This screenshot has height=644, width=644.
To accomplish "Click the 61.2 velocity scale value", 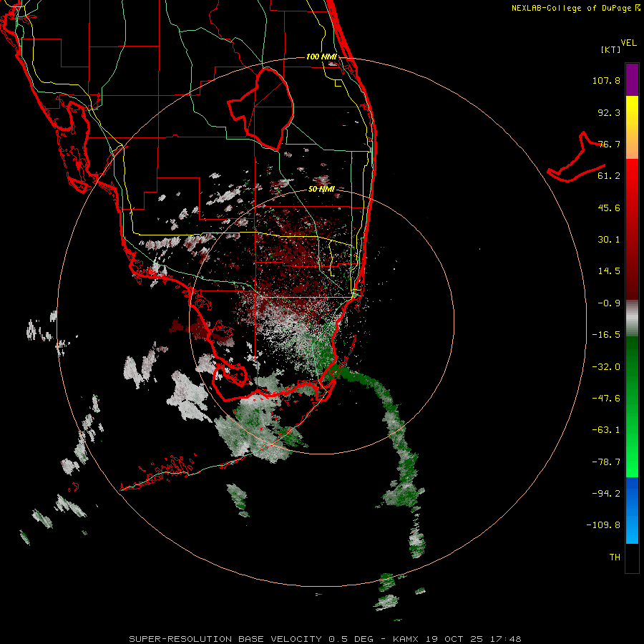I will [609, 176].
